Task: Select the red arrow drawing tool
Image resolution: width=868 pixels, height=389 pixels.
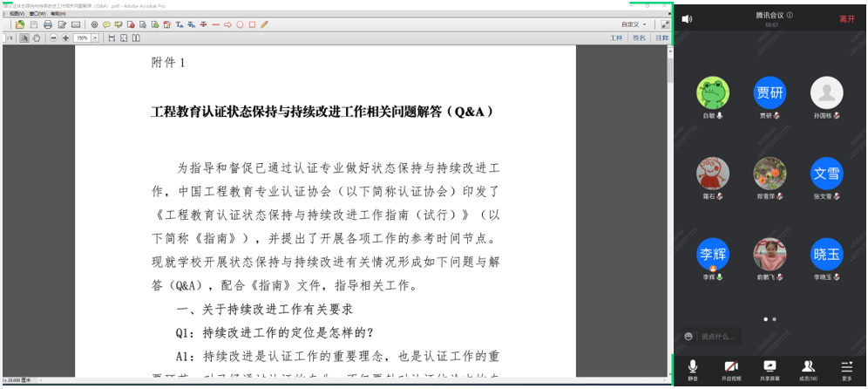Action: [x=227, y=24]
